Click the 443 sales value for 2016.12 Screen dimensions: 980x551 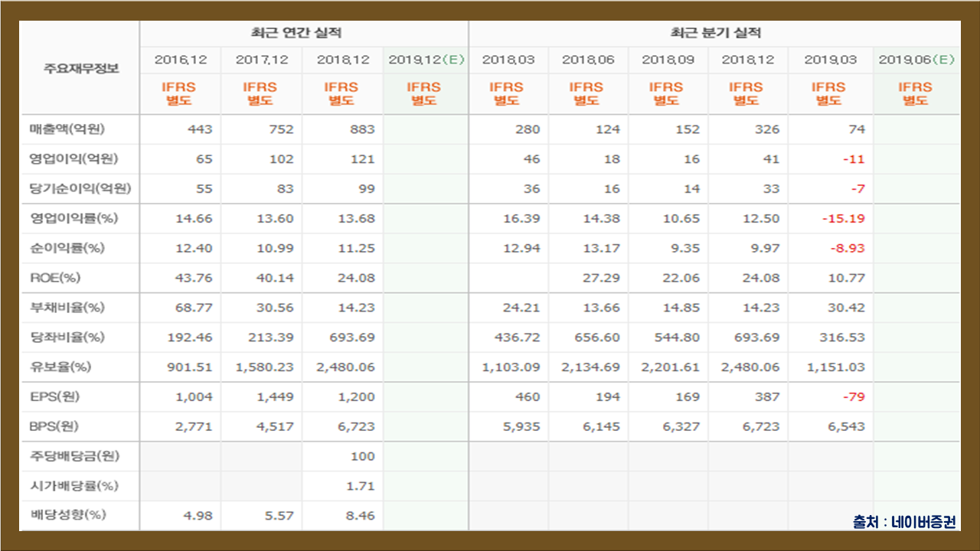click(x=200, y=129)
